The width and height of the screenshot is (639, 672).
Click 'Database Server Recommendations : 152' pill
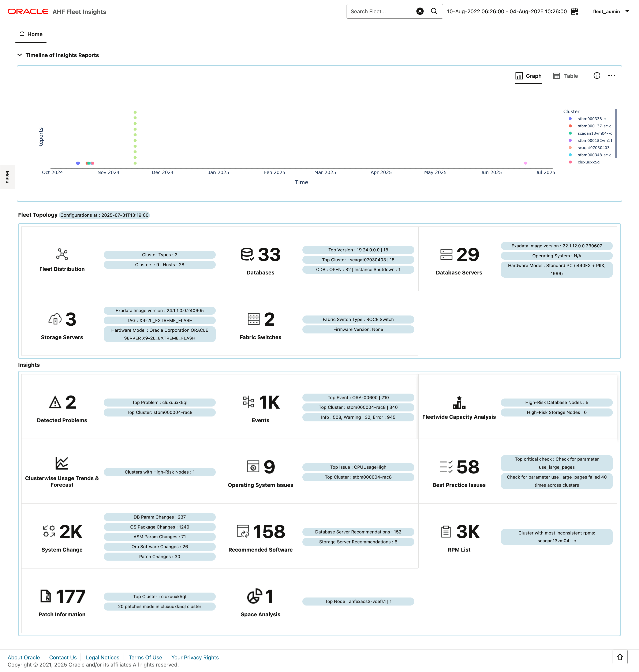[358, 532]
